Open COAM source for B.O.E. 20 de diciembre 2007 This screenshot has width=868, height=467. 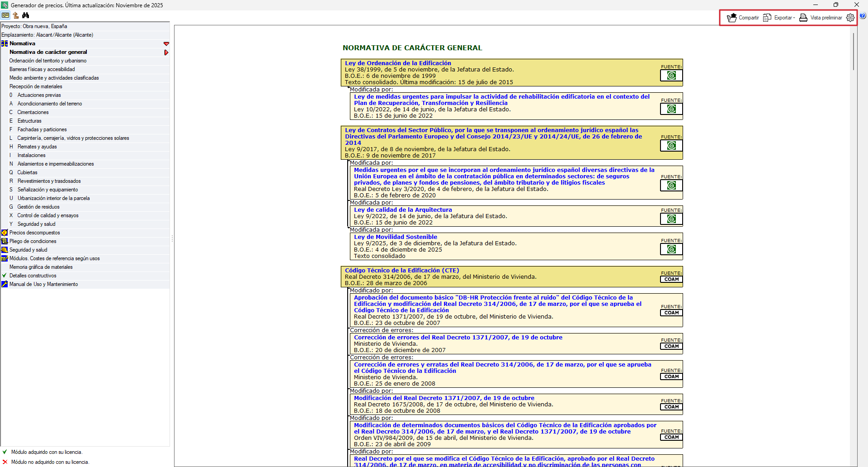pos(671,346)
